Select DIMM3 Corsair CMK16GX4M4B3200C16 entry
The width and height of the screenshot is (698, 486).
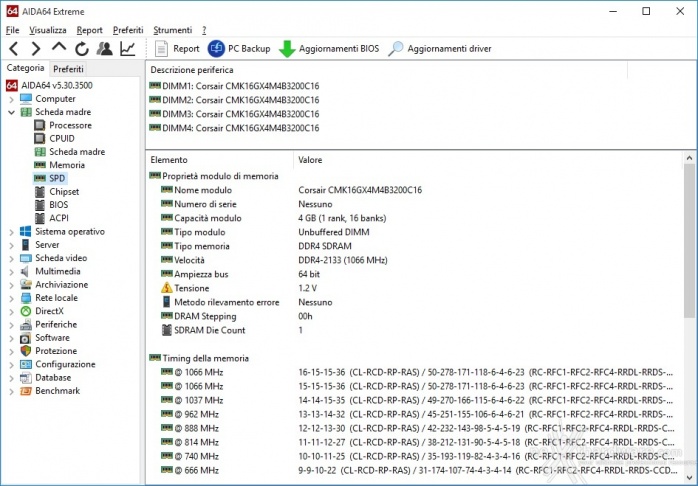[235, 114]
